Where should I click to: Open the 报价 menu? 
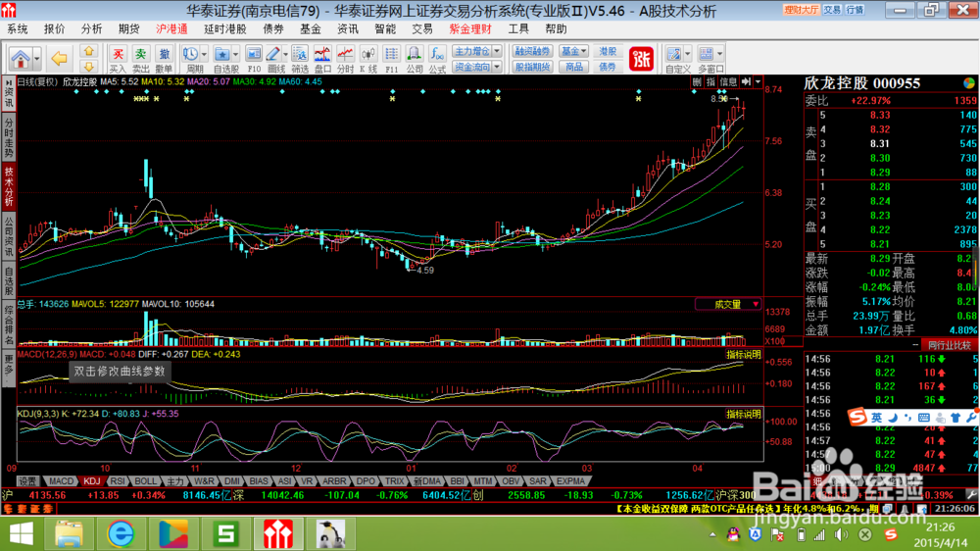pos(54,28)
